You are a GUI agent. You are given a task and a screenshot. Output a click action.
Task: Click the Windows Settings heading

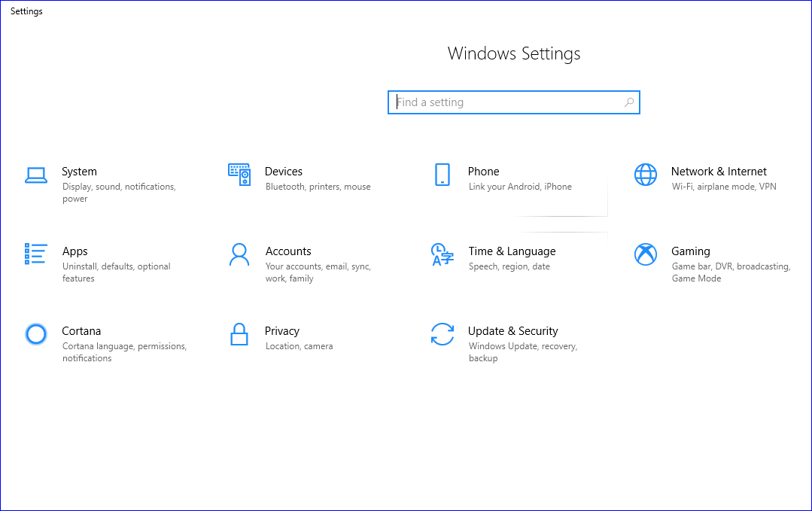pyautogui.click(x=514, y=53)
